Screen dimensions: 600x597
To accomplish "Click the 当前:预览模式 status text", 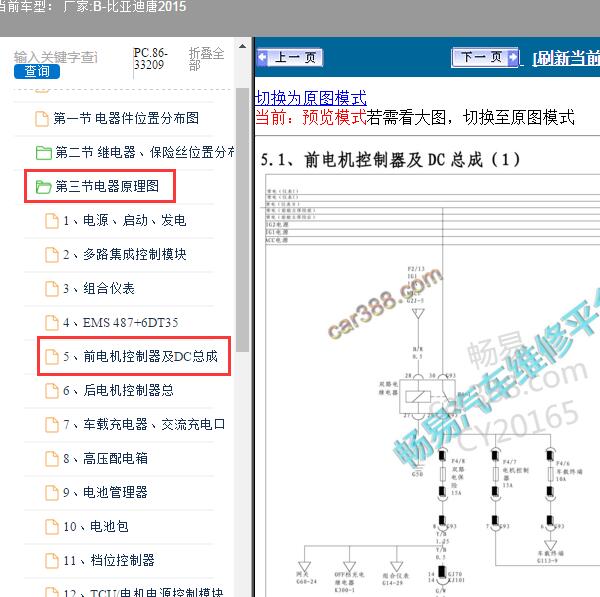I will point(311,117).
